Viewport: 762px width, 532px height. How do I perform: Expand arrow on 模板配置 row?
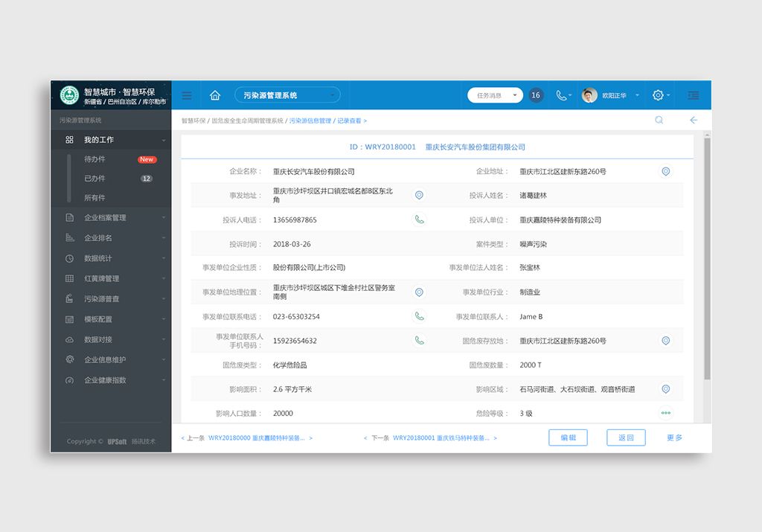click(x=164, y=319)
